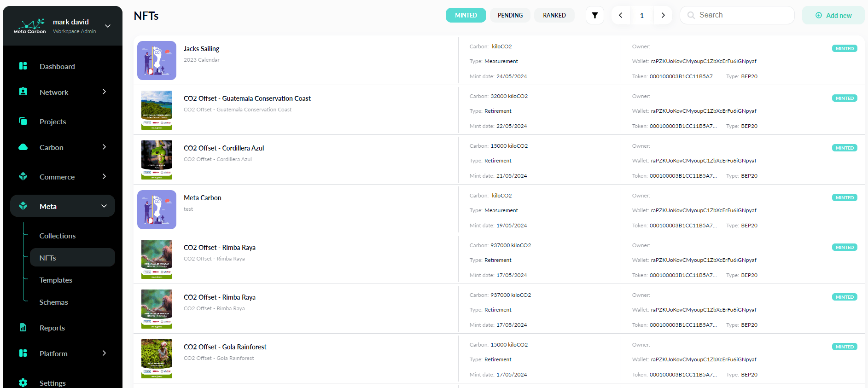This screenshot has width=868, height=388.
Task: Go to next page arrow
Action: tap(663, 15)
